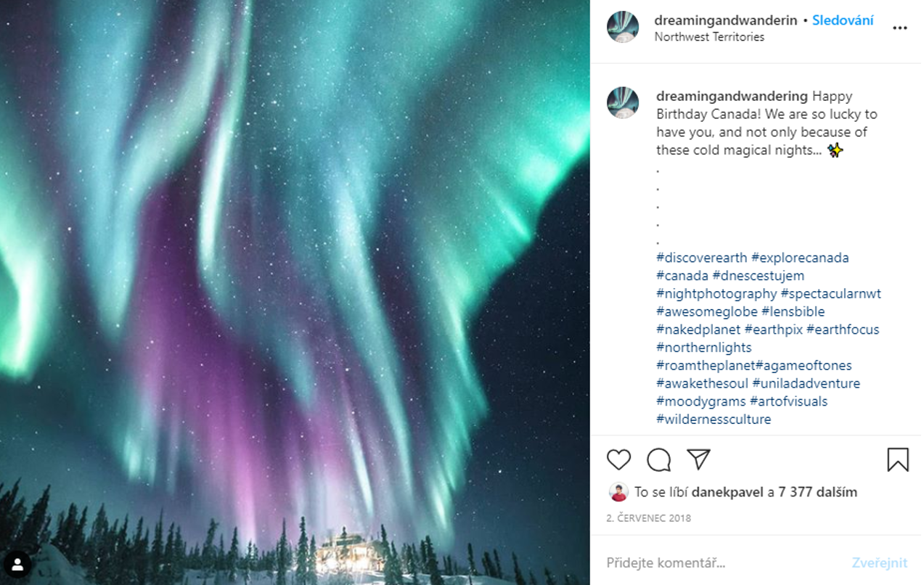Open the header profile avatar of dreamingandwanderin
The height and width of the screenshot is (585, 924).
(x=623, y=27)
